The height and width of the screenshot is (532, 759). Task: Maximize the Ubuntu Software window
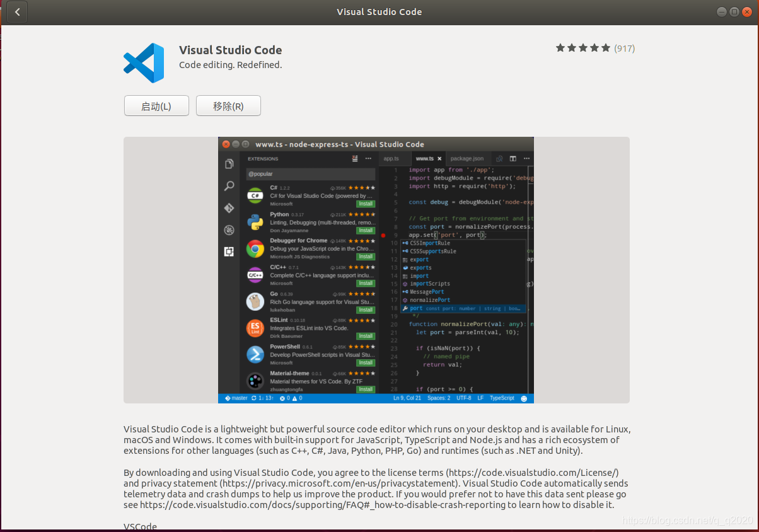coord(734,12)
